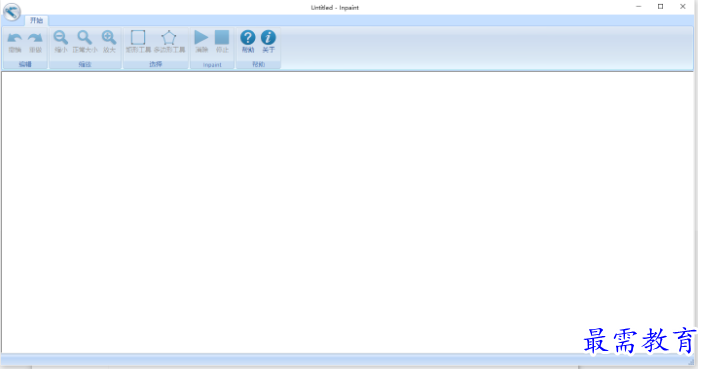Close the Inpaint window
The image size is (705, 372).
click(x=683, y=7)
